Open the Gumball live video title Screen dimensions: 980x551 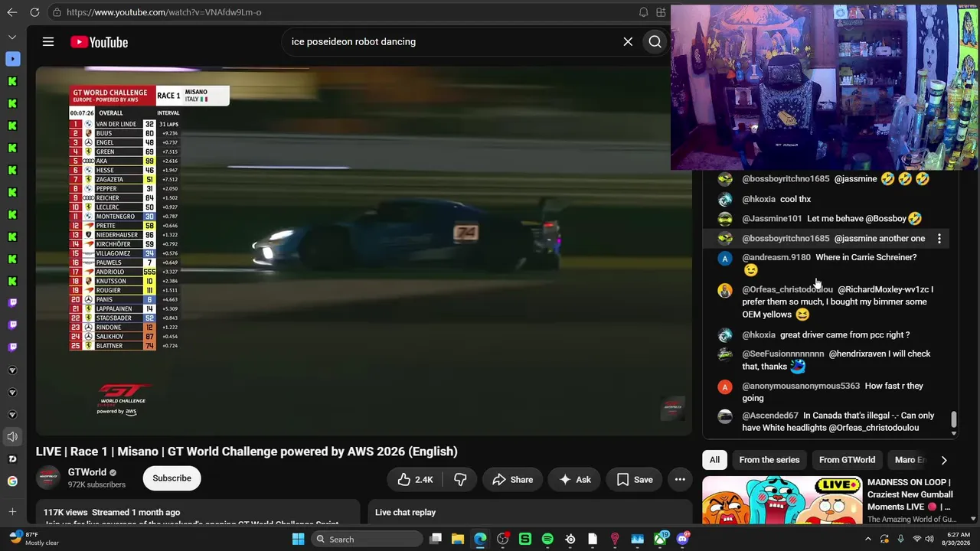[x=910, y=494]
